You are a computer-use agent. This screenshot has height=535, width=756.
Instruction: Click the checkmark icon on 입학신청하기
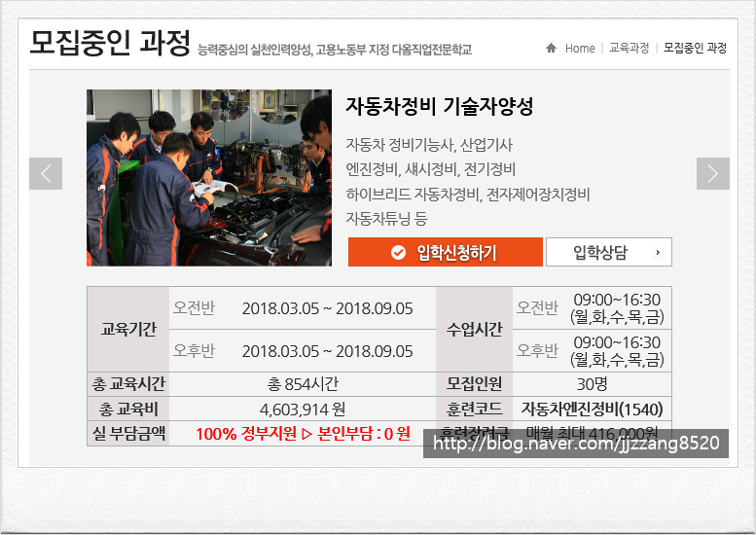pyautogui.click(x=398, y=252)
